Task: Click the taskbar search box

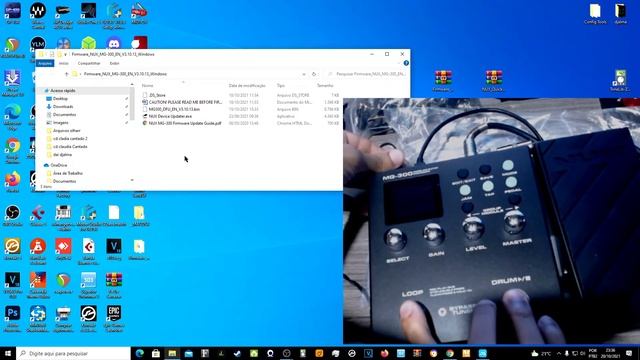Action: pos(73,353)
